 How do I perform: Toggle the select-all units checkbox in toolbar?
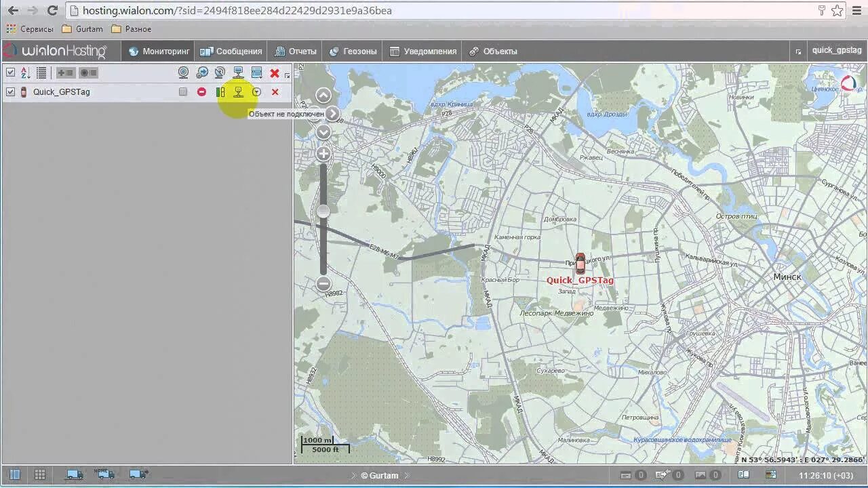10,73
